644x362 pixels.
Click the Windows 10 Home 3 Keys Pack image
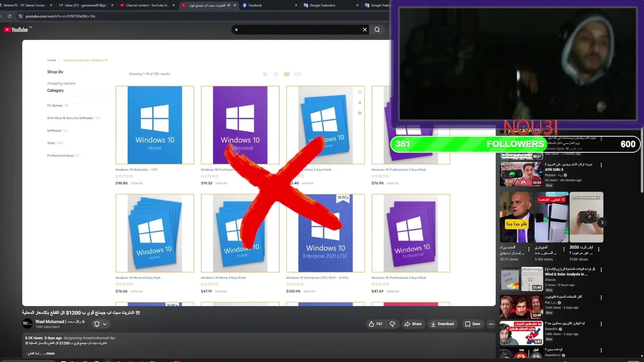pyautogui.click(x=240, y=233)
